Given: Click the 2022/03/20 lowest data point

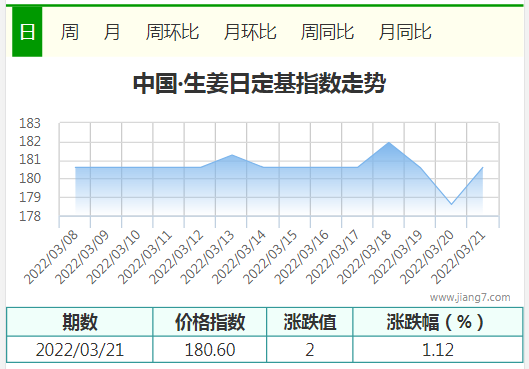Looking at the screenshot, I should pyautogui.click(x=451, y=204).
